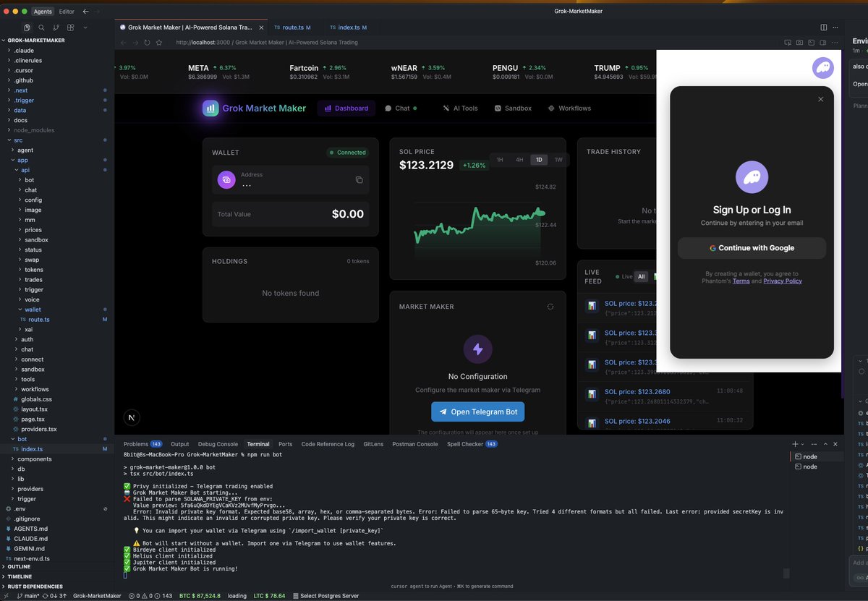The height and width of the screenshot is (601, 868).
Task: Add a new terminal with the plus icon
Action: pos(795,444)
